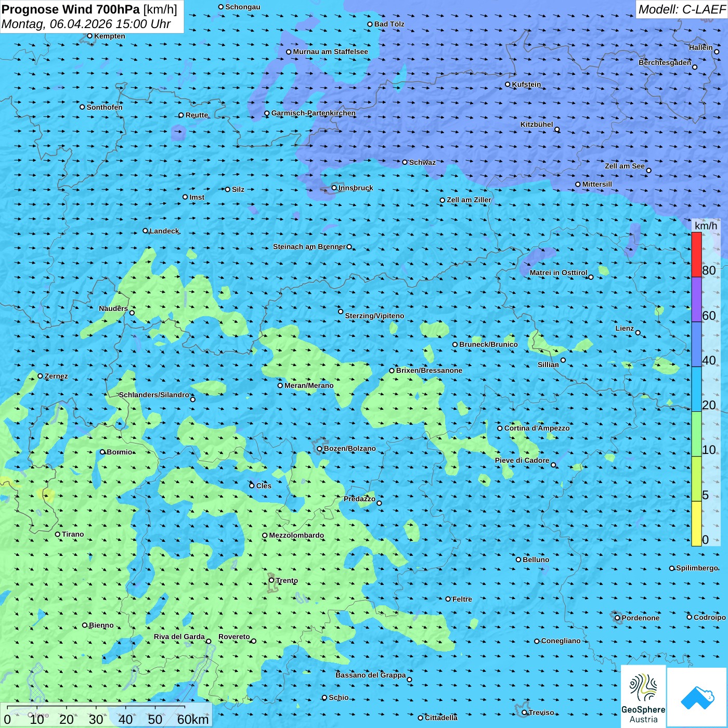Click the 'Predazzo' label
Viewport: 728px width, 728px height.
click(x=359, y=499)
